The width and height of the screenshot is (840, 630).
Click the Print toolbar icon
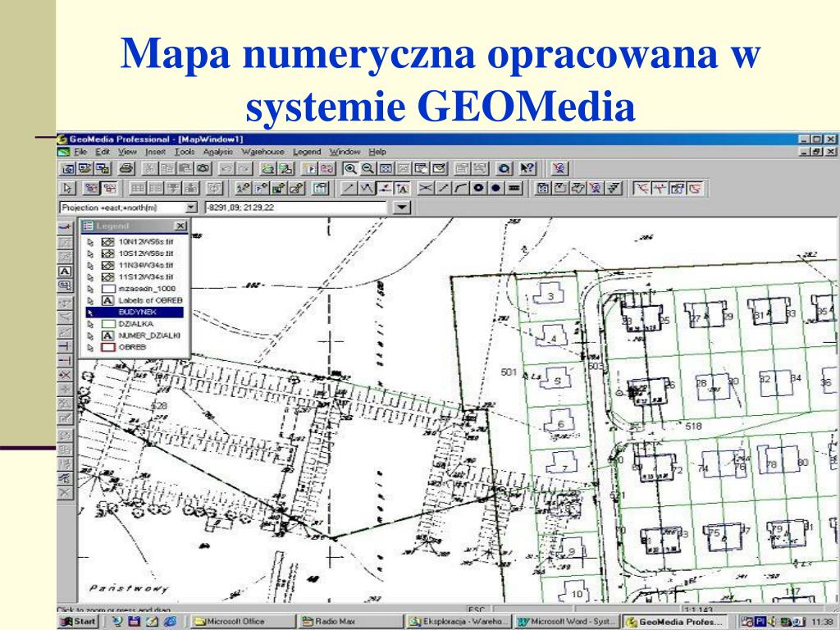click(x=126, y=169)
